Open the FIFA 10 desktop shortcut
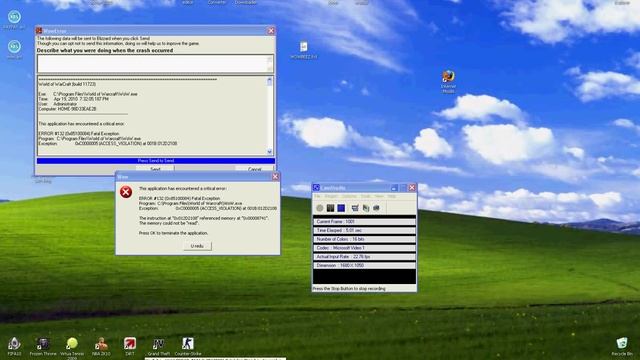 14,346
